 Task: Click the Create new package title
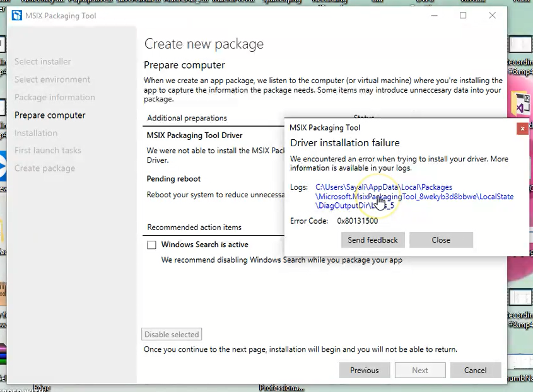coord(204,44)
